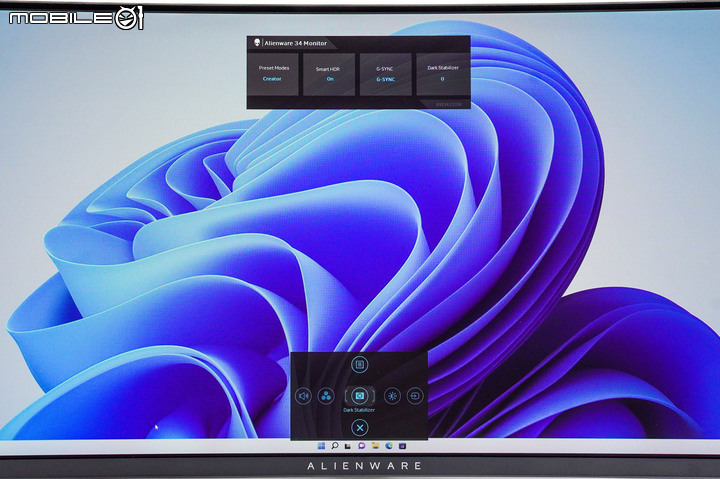
Task: Click the Alienware head logo in OSD
Action: point(257,43)
